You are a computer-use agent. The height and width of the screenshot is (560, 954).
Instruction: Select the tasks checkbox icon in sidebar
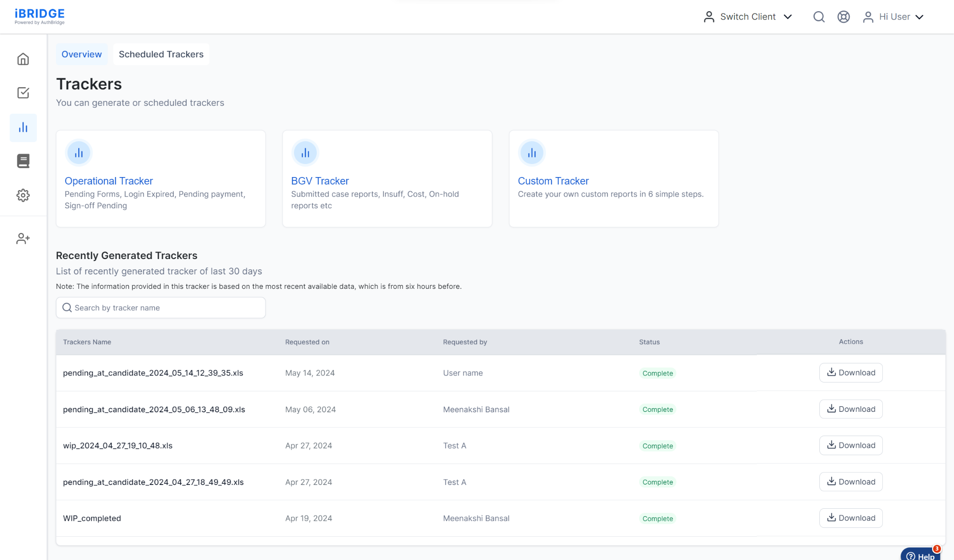pyautogui.click(x=23, y=93)
